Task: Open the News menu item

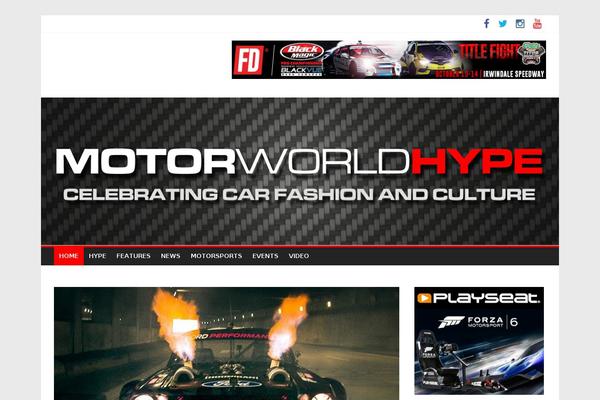Action: pos(170,256)
